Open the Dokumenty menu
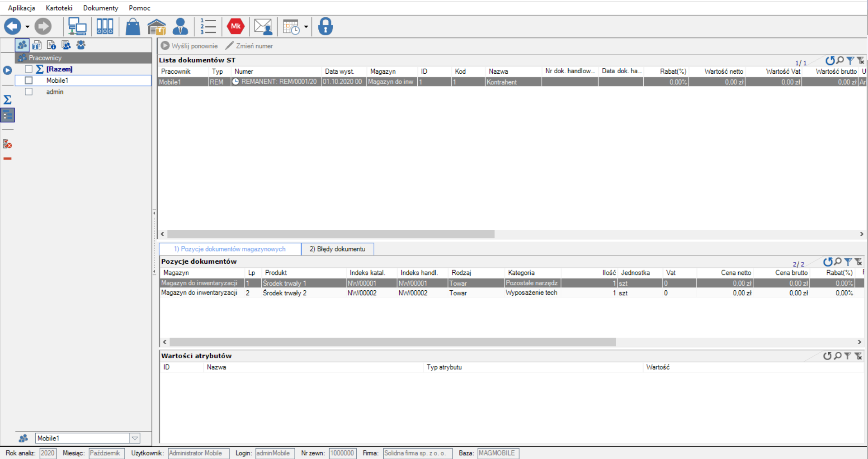 (x=100, y=8)
